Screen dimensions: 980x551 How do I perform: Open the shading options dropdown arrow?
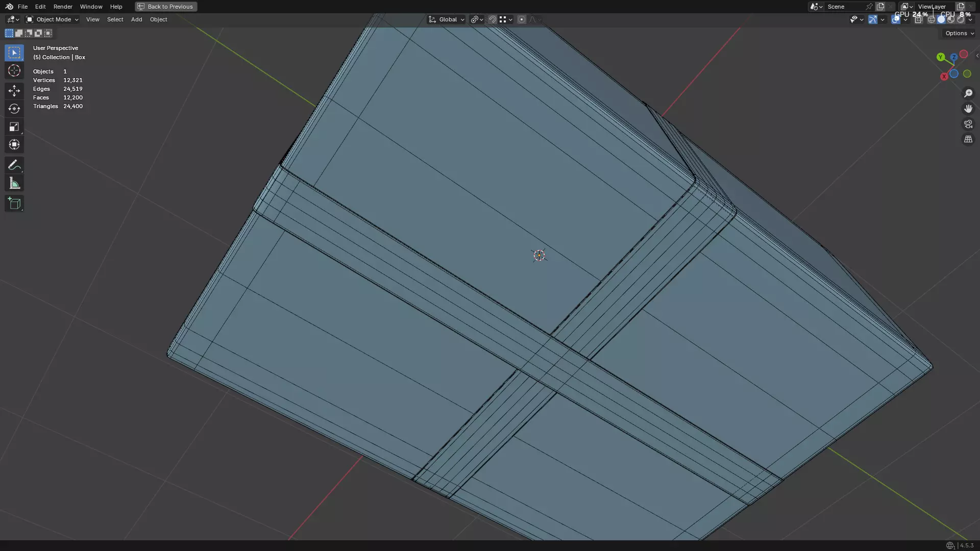point(970,19)
